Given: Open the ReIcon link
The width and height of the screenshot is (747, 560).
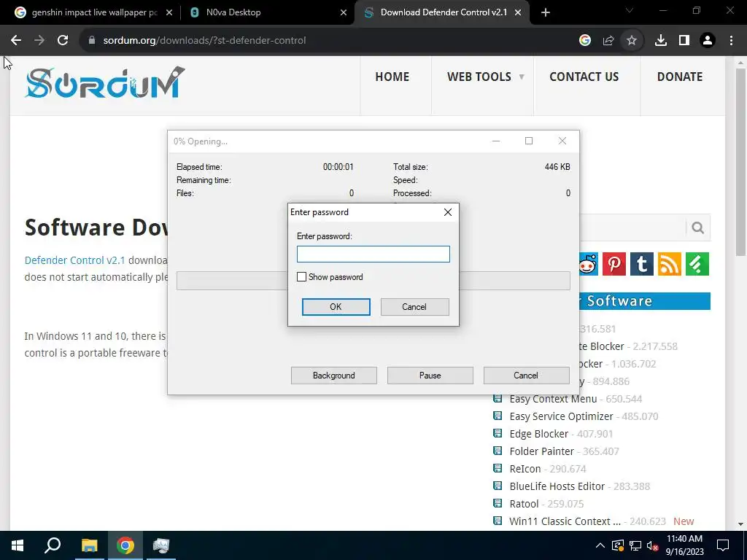Looking at the screenshot, I should tap(525, 469).
